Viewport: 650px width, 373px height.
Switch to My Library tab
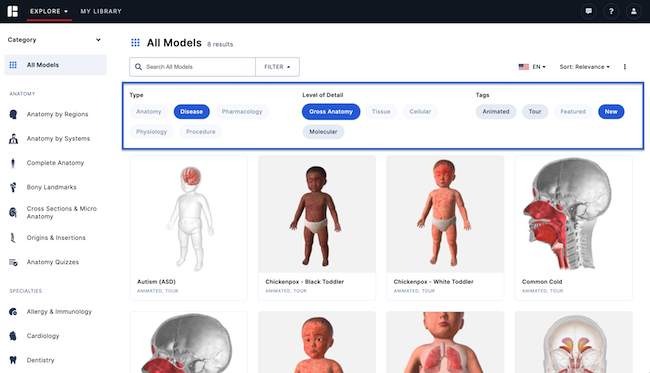101,11
